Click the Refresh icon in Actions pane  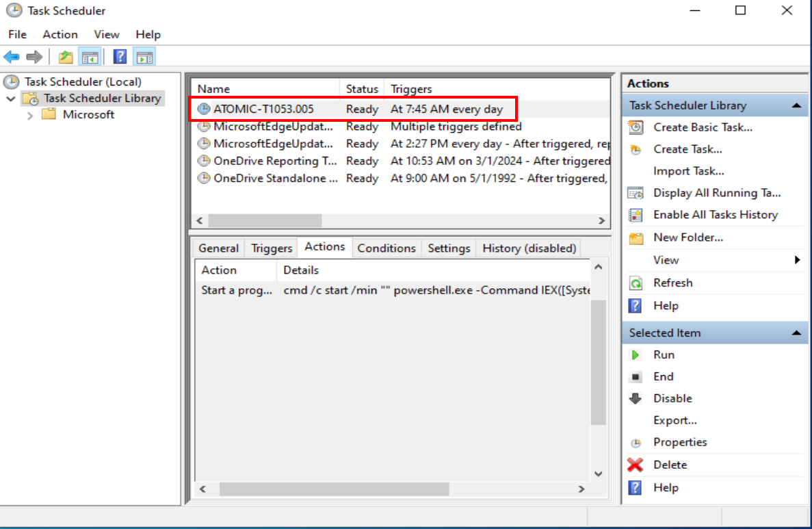(636, 283)
